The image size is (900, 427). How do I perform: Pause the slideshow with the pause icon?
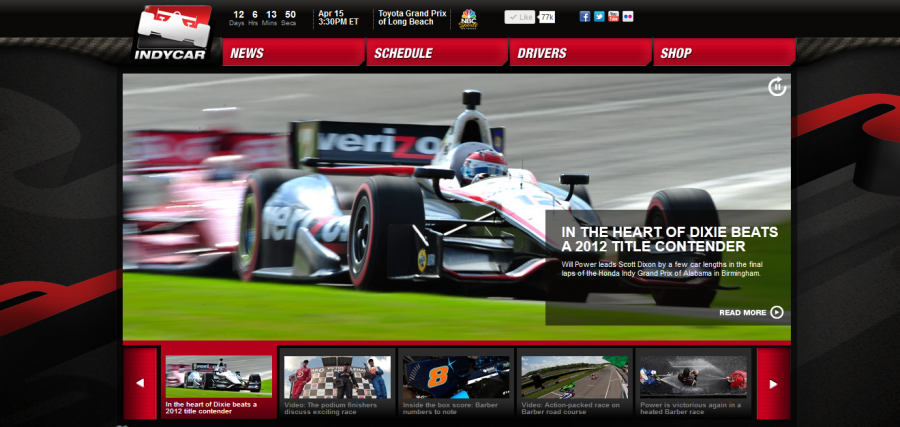(777, 87)
